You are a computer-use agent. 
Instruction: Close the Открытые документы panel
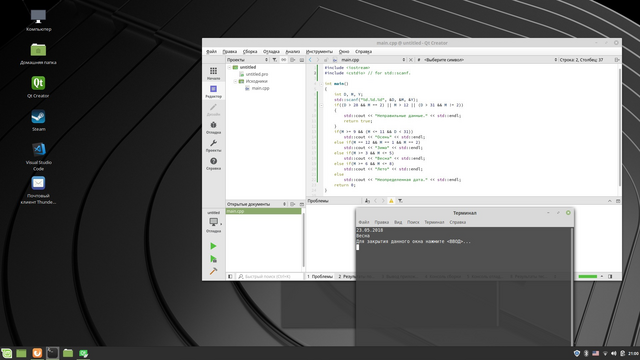click(x=302, y=204)
